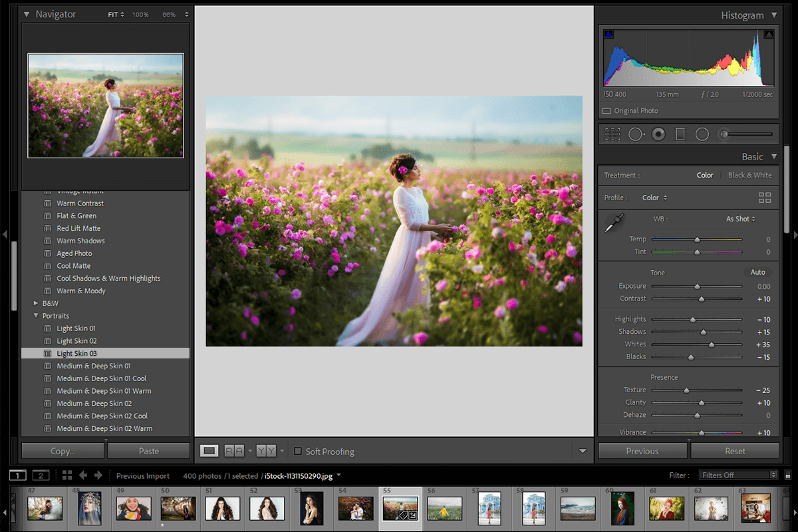Click the Texture slider handle
The image size is (798, 532).
pos(686,390)
